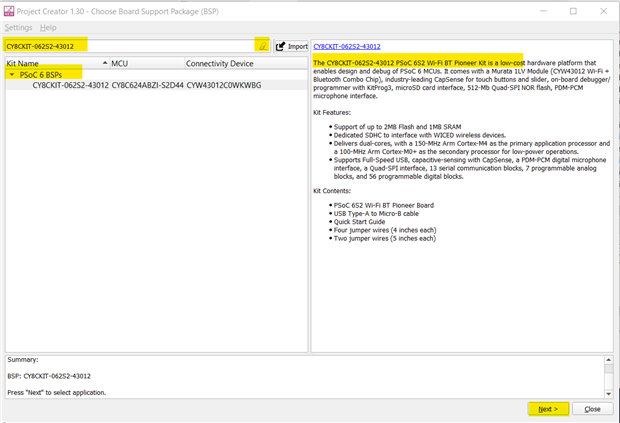The width and height of the screenshot is (620, 423).
Task: Click the 'Kit Features:' heading text
Action: click(x=332, y=113)
